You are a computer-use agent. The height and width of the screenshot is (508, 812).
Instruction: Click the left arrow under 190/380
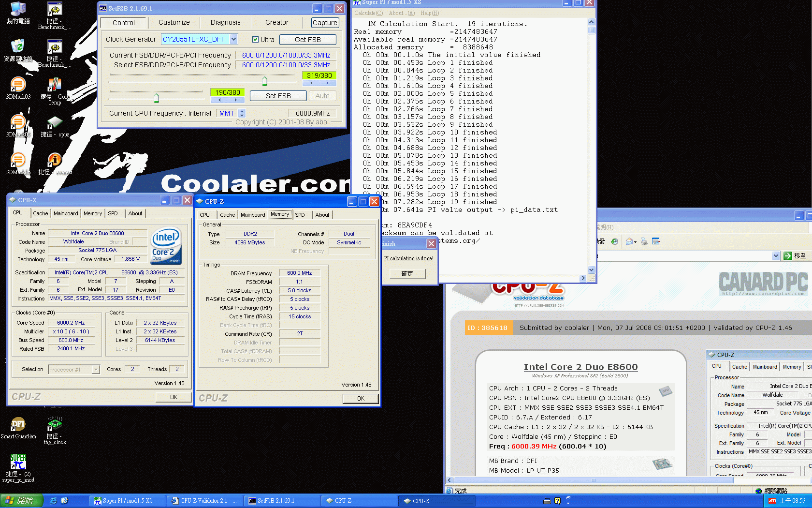click(x=219, y=100)
